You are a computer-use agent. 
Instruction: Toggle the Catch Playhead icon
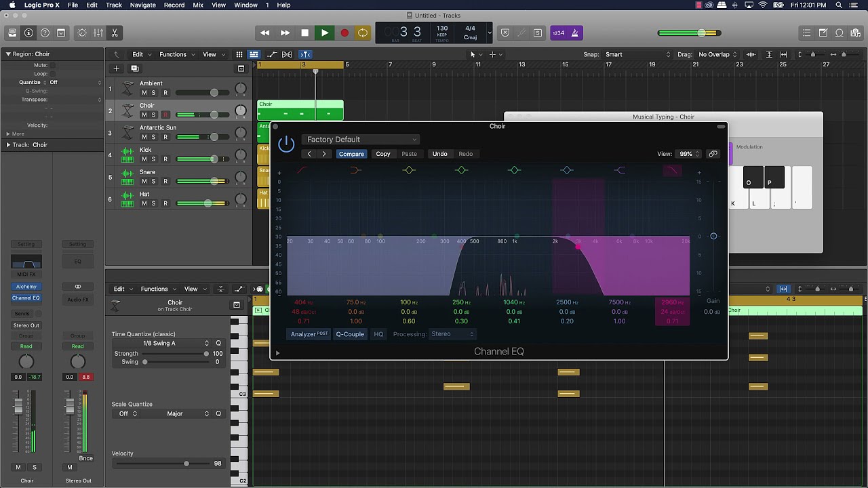305,54
